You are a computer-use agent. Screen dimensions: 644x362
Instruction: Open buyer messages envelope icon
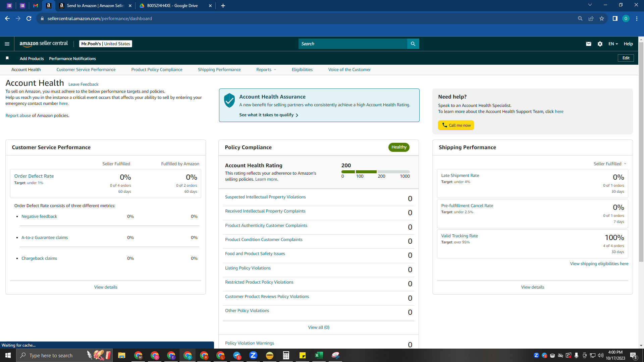coord(589,44)
